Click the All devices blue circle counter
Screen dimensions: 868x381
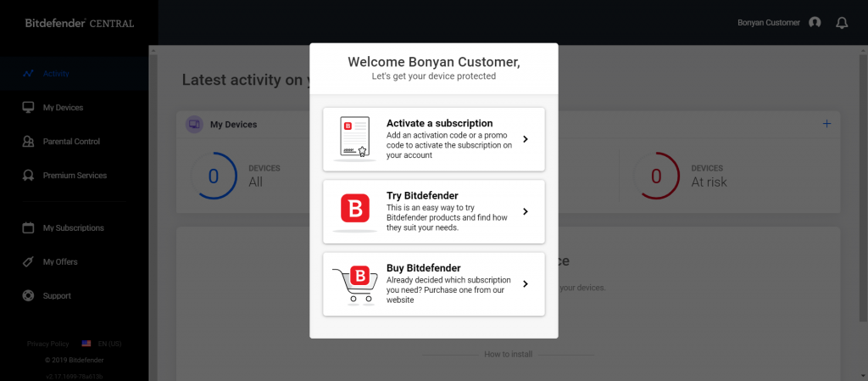pyautogui.click(x=214, y=176)
